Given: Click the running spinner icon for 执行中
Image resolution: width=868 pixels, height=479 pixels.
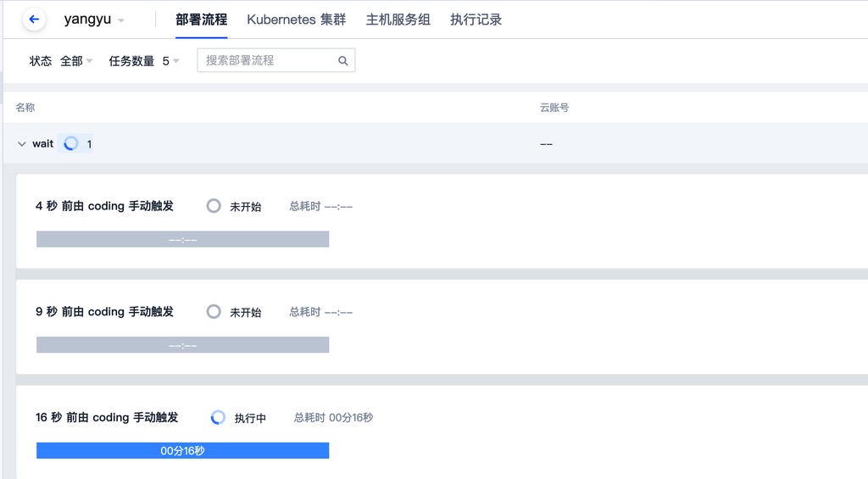Looking at the screenshot, I should tap(218, 417).
